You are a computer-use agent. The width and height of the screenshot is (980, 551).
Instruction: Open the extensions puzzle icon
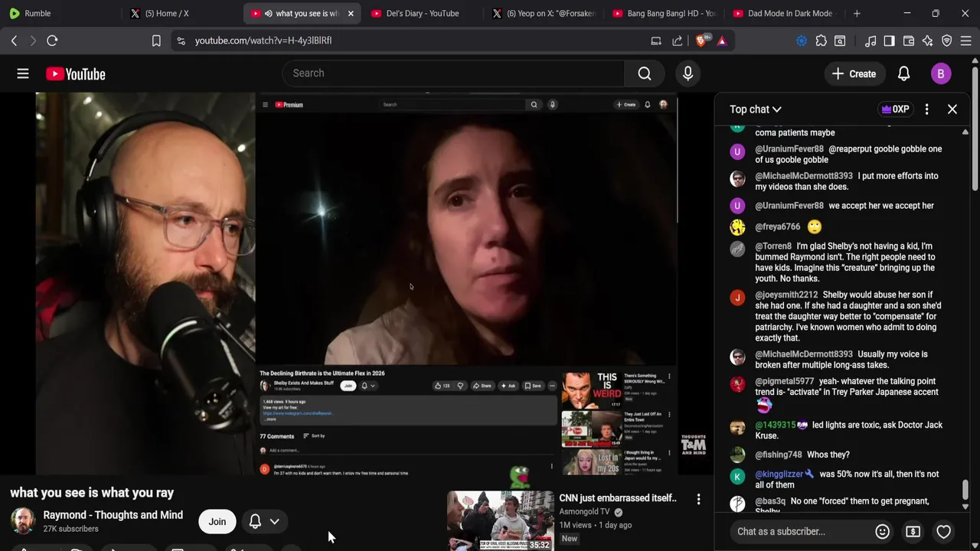[x=821, y=41]
